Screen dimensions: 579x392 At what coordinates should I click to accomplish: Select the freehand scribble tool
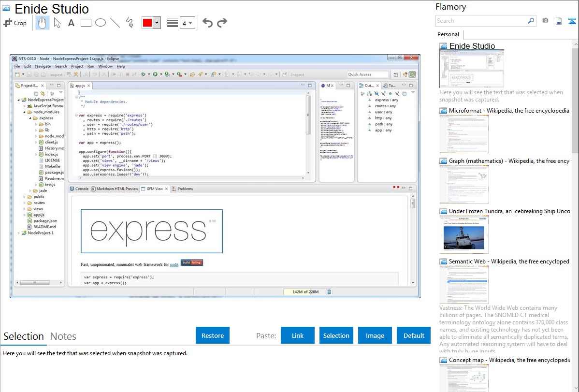click(130, 23)
